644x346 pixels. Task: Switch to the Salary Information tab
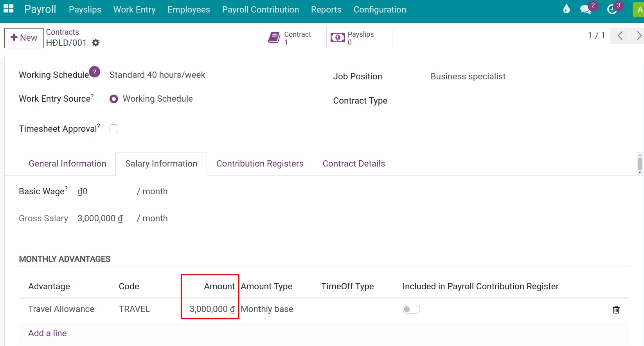161,163
